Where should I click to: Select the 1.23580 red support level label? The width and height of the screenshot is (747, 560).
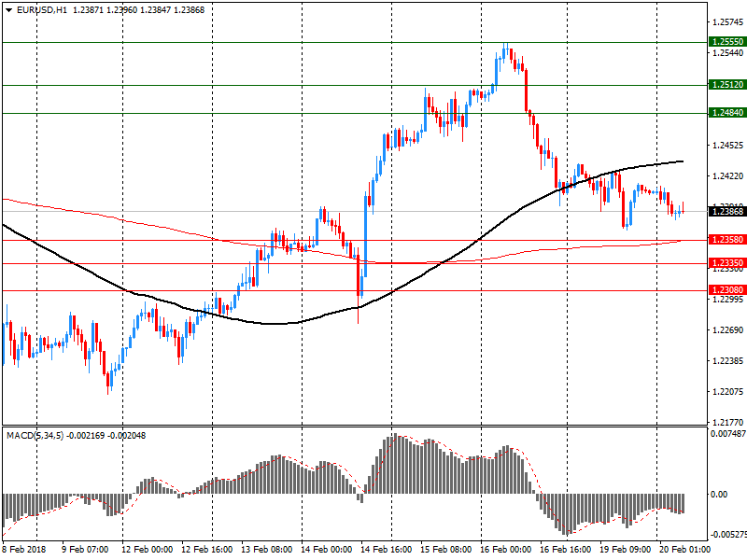pos(727,240)
